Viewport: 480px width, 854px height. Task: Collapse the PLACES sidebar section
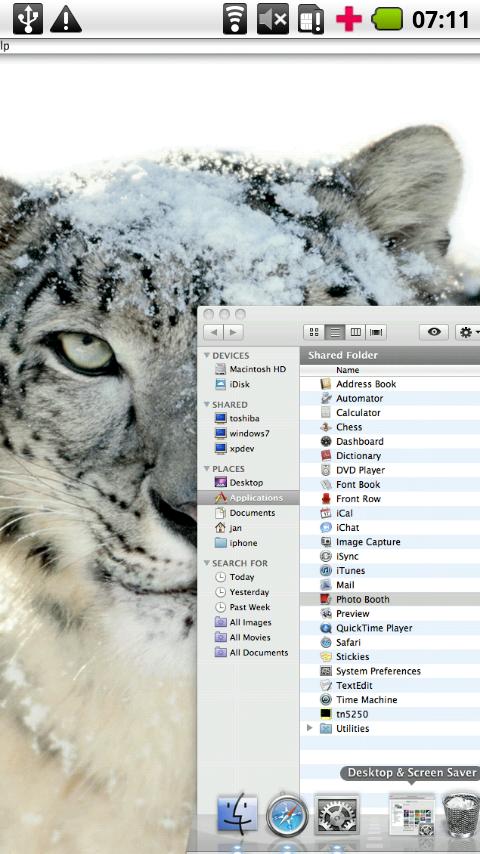207,468
